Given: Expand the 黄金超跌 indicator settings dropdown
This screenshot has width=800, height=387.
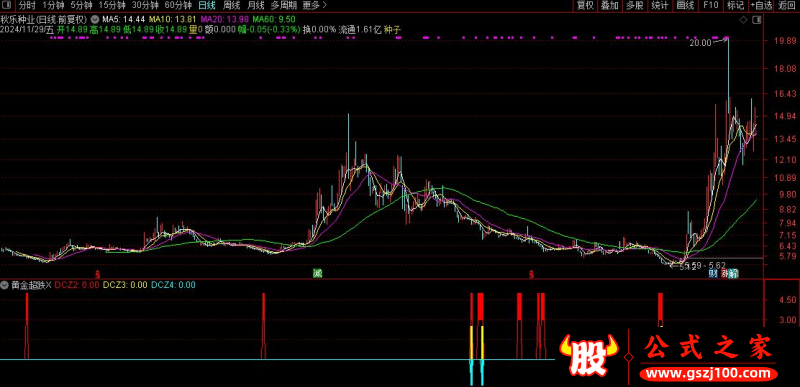Looking at the screenshot, I should 4,285.
